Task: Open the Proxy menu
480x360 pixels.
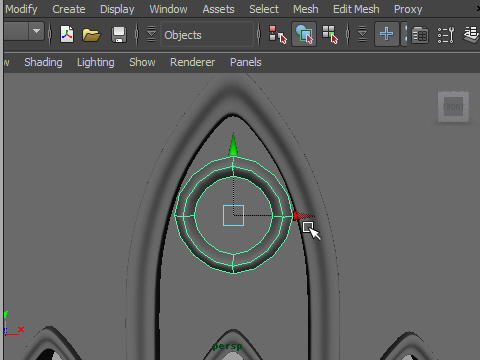Action: (x=408, y=9)
